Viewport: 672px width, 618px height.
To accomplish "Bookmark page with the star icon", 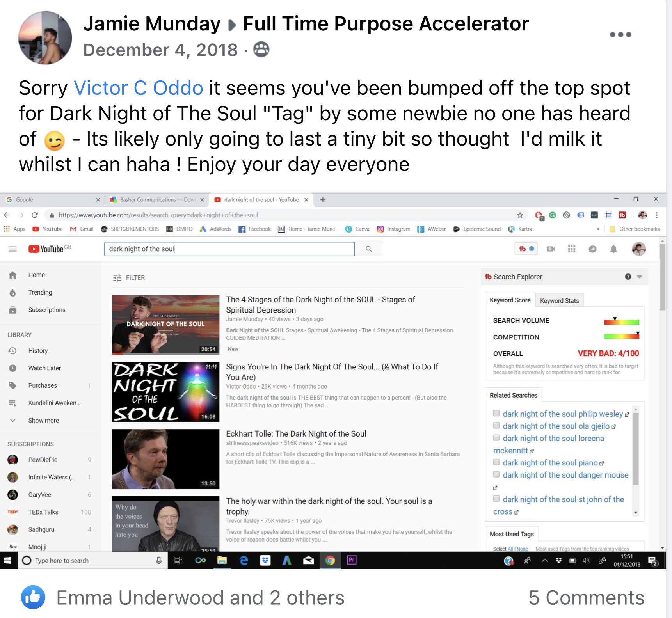I will point(520,215).
